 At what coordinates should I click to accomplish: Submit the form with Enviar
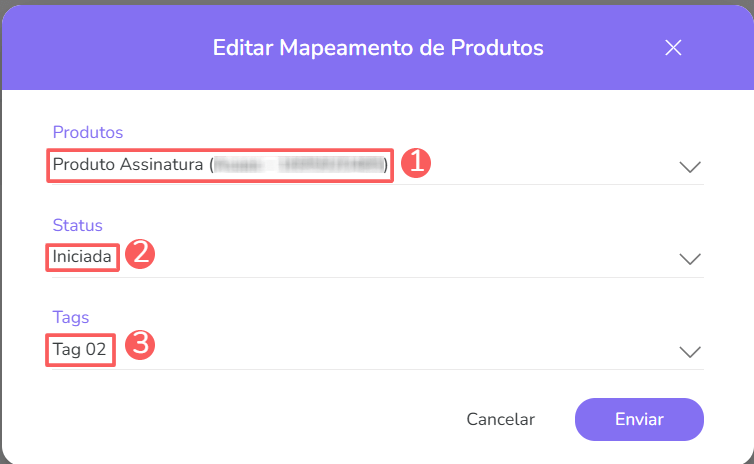tap(639, 420)
